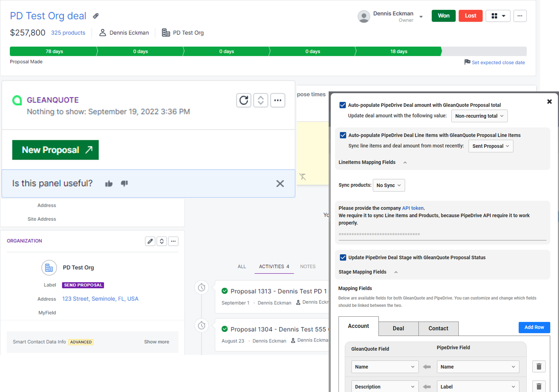The width and height of the screenshot is (559, 392).
Task: Uncheck Auto-populate PipeDrive Deal Line Items
Action: click(343, 135)
